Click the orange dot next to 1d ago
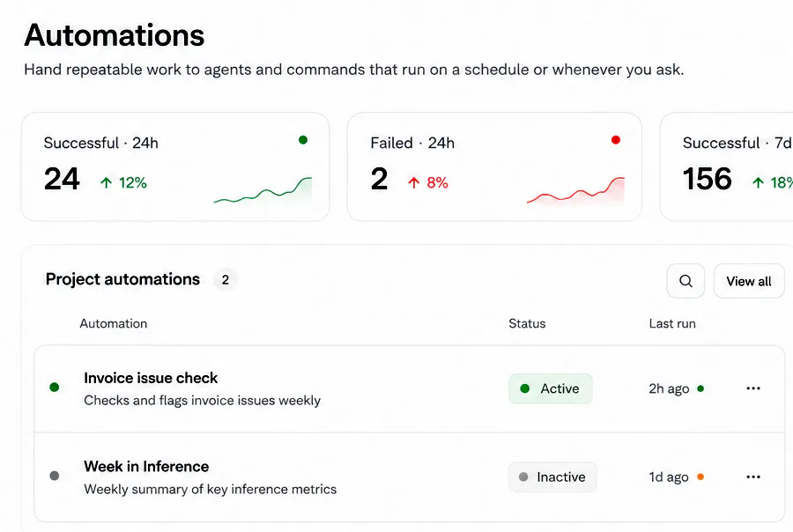 [700, 477]
